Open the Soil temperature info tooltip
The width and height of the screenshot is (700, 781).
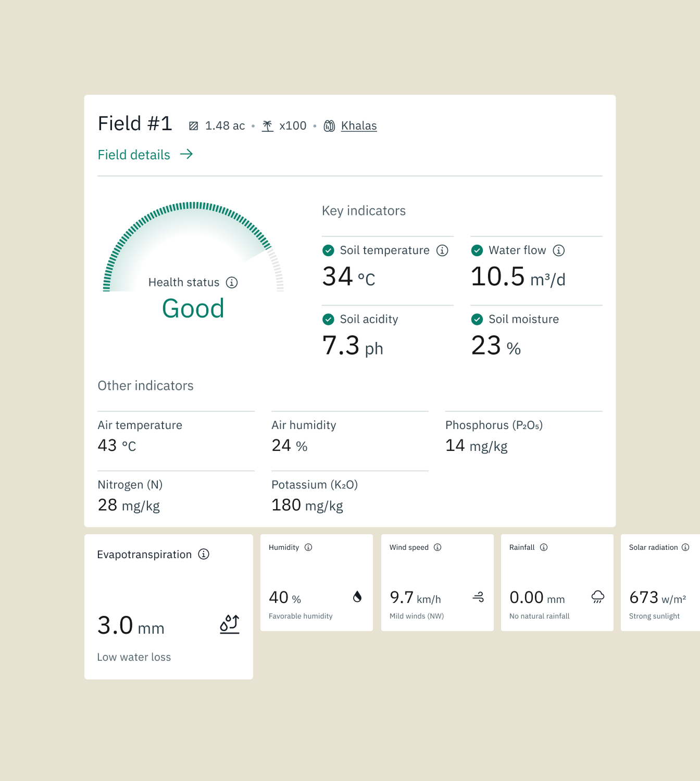(x=442, y=250)
